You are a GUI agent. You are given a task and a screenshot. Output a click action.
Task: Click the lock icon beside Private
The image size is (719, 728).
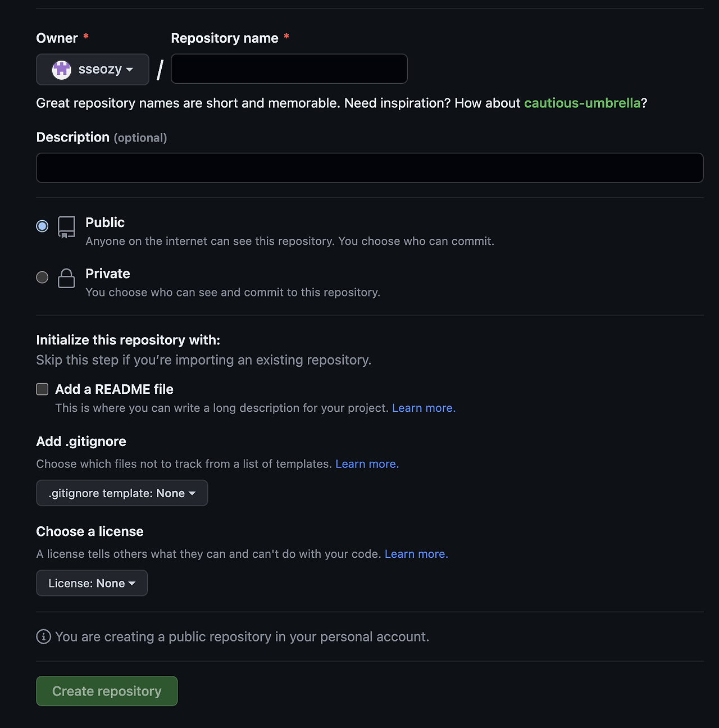click(x=66, y=279)
